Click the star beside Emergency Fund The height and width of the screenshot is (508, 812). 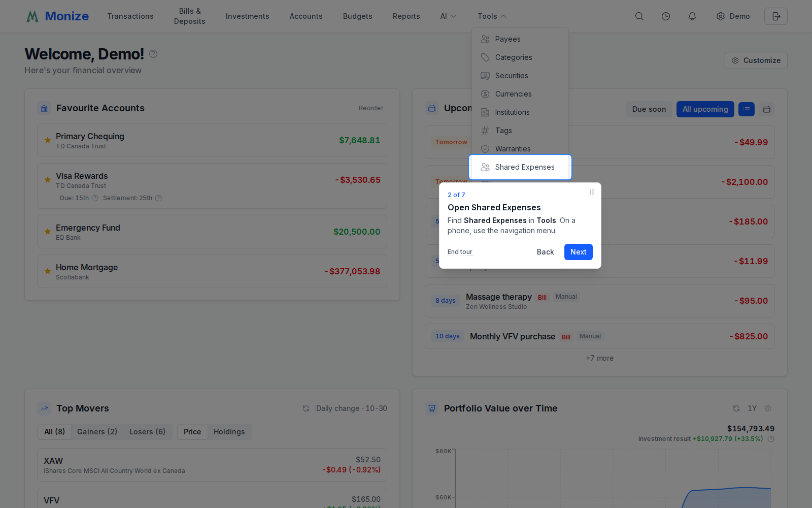48,232
